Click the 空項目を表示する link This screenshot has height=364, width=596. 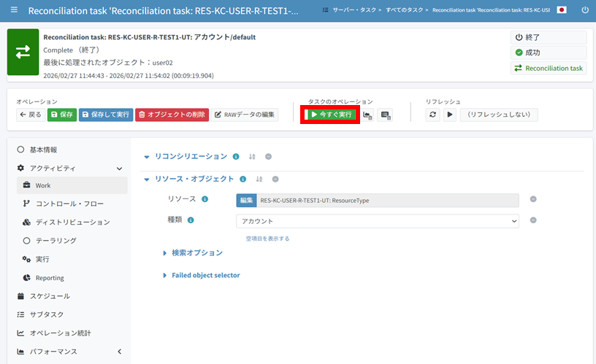267,239
